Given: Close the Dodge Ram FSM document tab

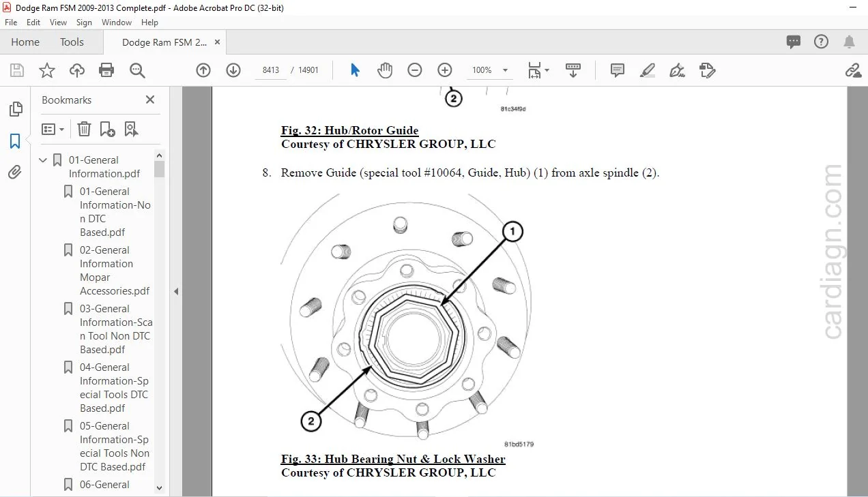Looking at the screenshot, I should coord(218,42).
